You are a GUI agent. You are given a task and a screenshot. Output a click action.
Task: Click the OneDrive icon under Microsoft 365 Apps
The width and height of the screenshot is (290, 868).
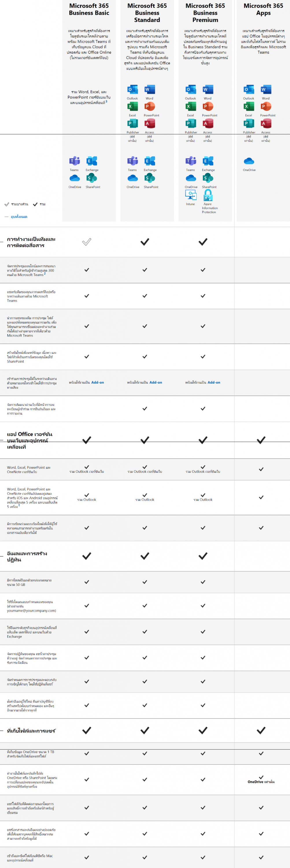tap(249, 161)
